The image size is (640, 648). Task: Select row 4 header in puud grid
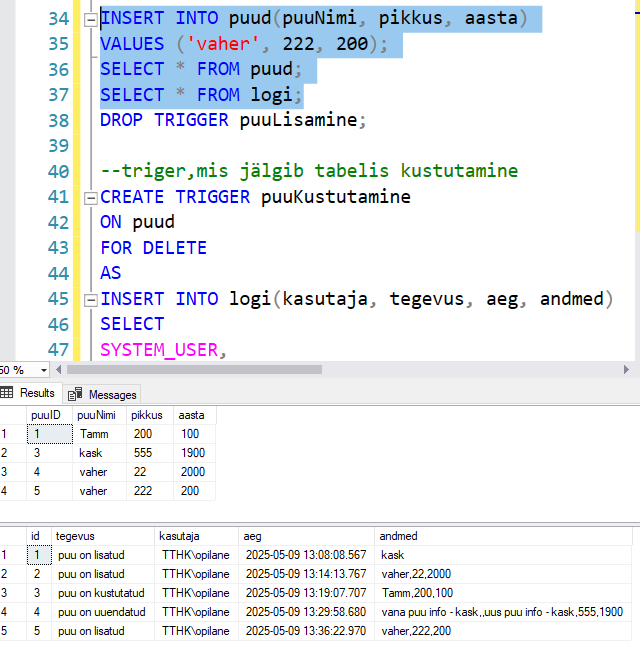coord(11,491)
